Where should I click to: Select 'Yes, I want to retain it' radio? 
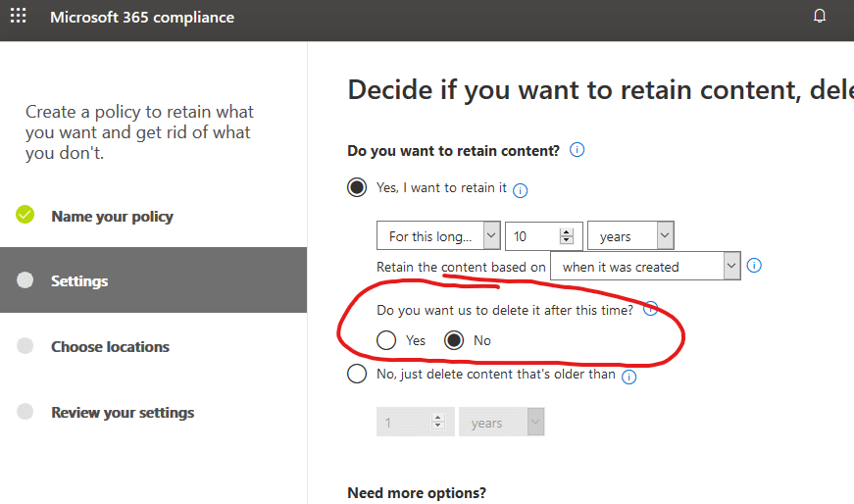pyautogui.click(x=357, y=187)
